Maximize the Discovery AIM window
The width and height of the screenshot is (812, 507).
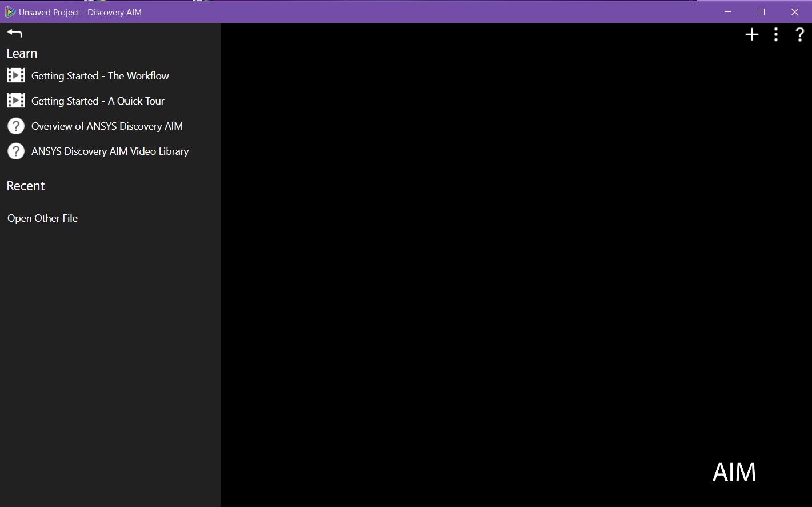coord(761,12)
